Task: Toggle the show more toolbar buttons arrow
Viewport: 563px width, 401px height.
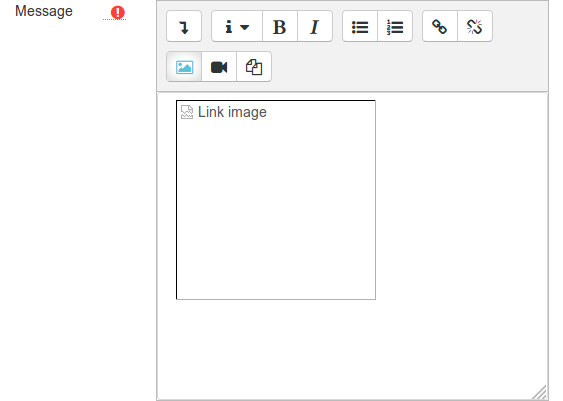Action: pyautogui.click(x=184, y=27)
